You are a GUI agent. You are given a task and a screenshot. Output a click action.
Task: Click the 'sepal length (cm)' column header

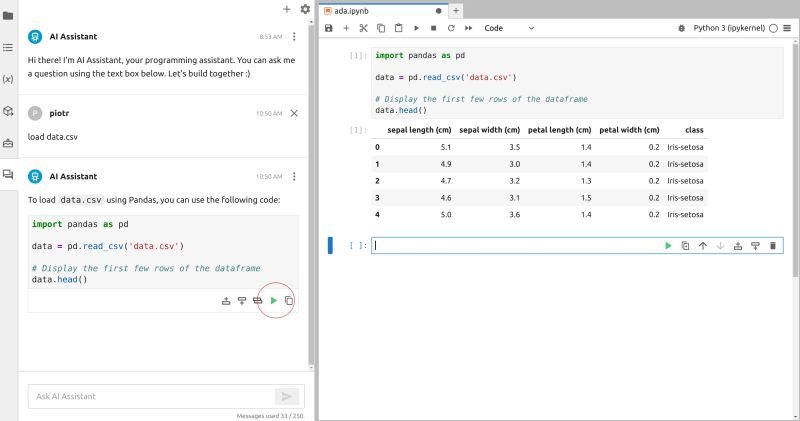click(x=419, y=130)
